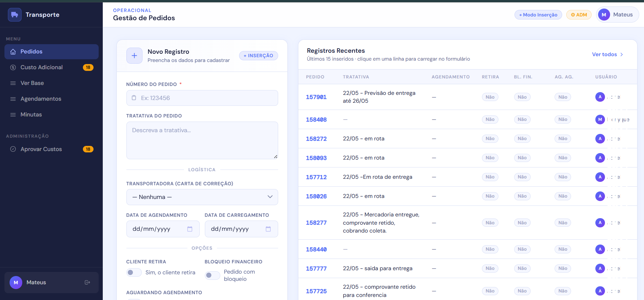This screenshot has height=300, width=644.
Task: Click the Ag. Ag. Não badge for 158272
Action: click(x=563, y=139)
